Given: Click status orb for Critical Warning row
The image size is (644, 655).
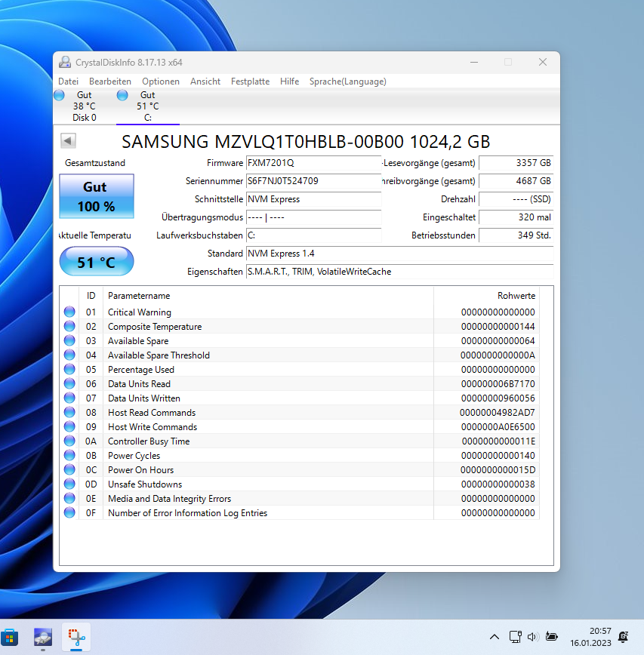Looking at the screenshot, I should tap(69, 312).
